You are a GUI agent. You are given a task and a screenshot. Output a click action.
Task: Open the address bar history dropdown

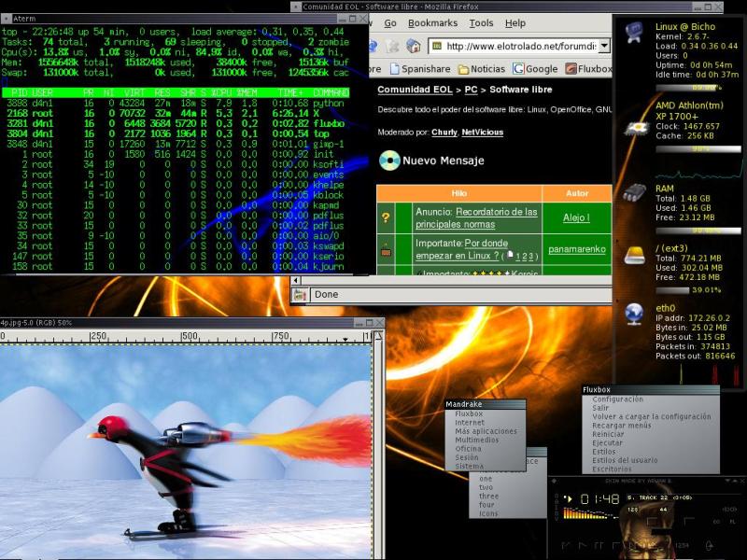(604, 46)
